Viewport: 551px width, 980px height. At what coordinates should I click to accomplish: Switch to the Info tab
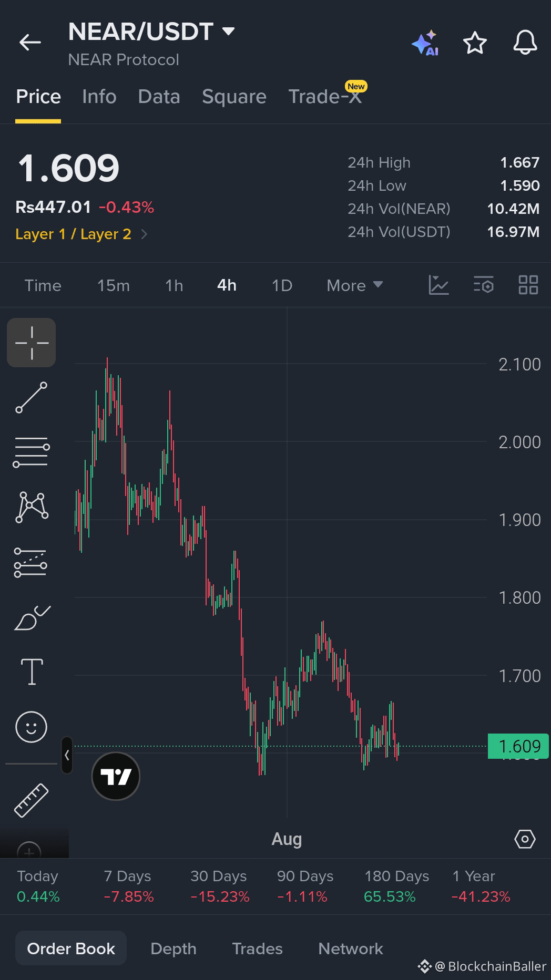click(x=99, y=97)
